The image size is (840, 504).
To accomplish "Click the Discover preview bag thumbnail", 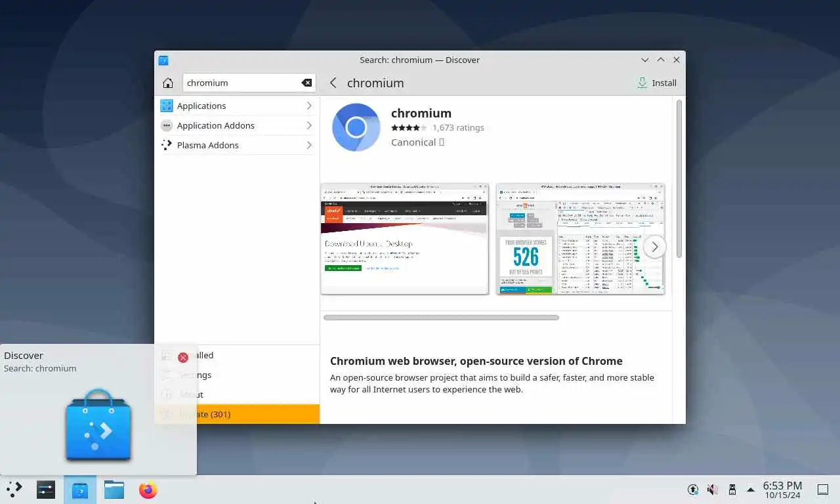I will tap(98, 425).
